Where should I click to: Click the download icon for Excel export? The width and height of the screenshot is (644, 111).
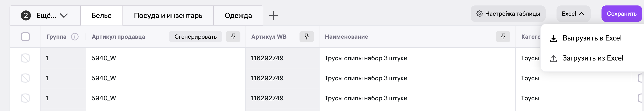554,38
